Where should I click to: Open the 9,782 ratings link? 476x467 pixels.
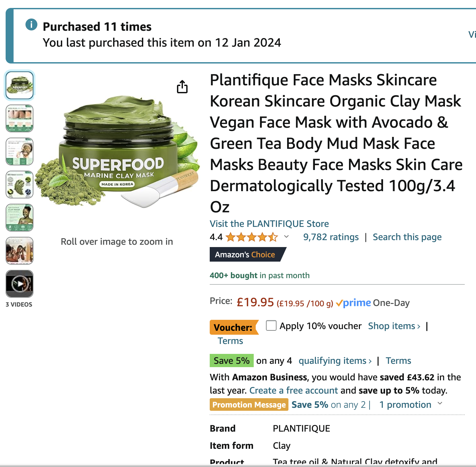331,237
